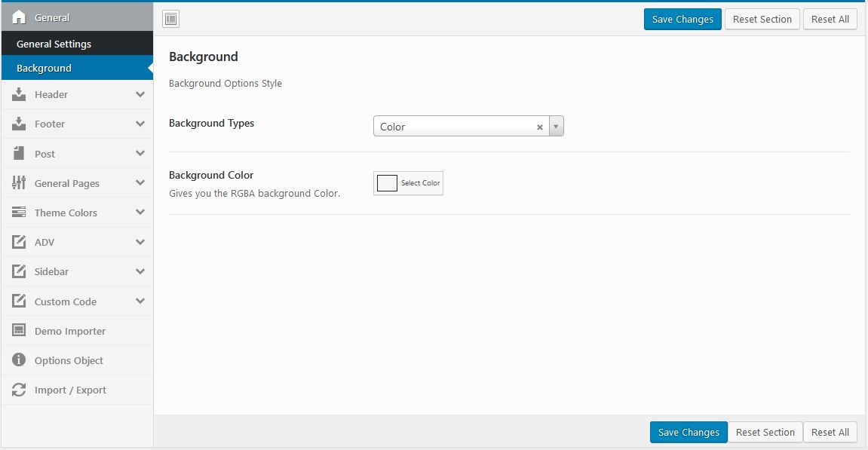
Task: Open the Background Types dropdown arrow
Action: pos(556,127)
